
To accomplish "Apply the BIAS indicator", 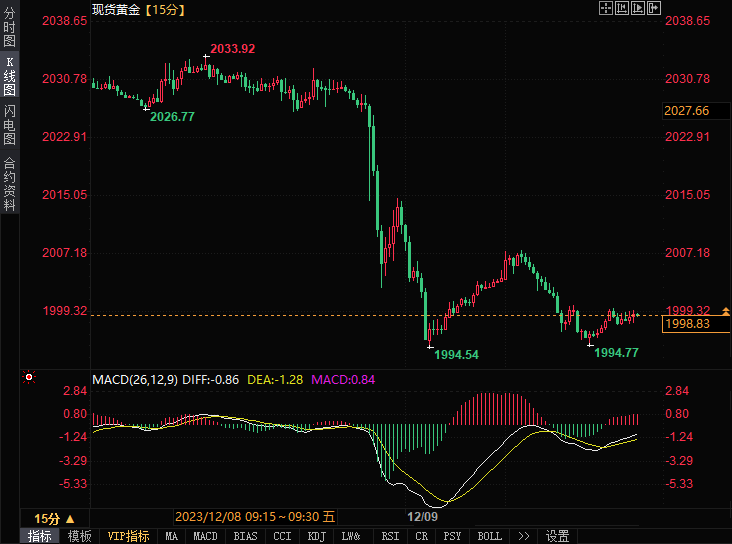I will coord(245,536).
